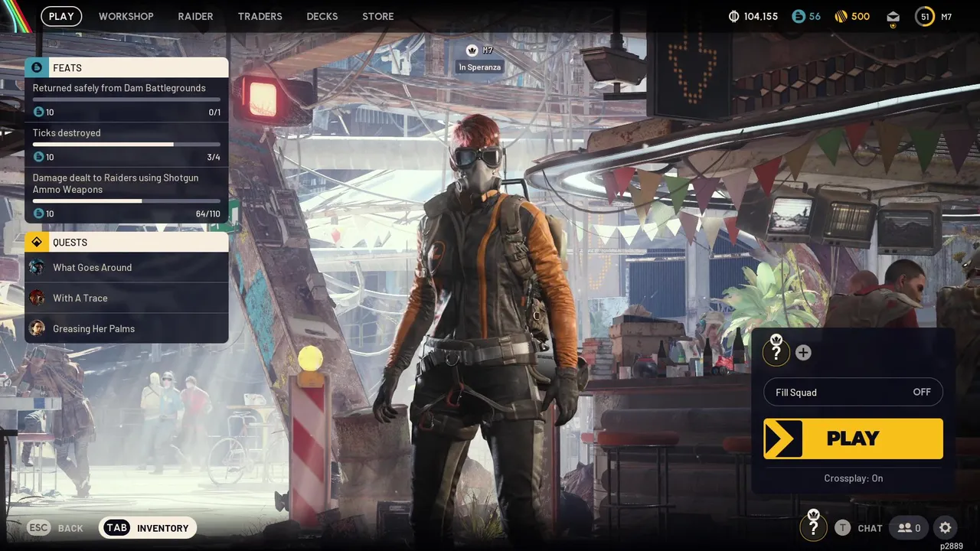
Task: Click the 0/1 progress value
Action: 214,112
